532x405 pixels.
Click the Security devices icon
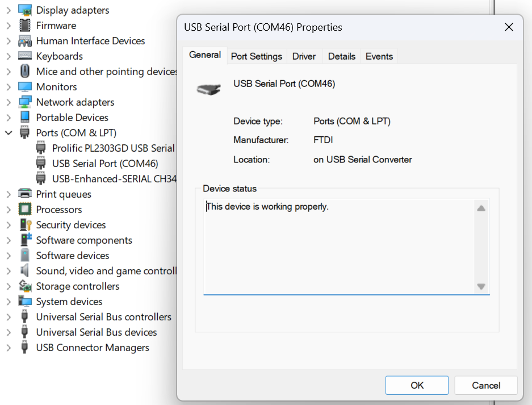coord(25,225)
